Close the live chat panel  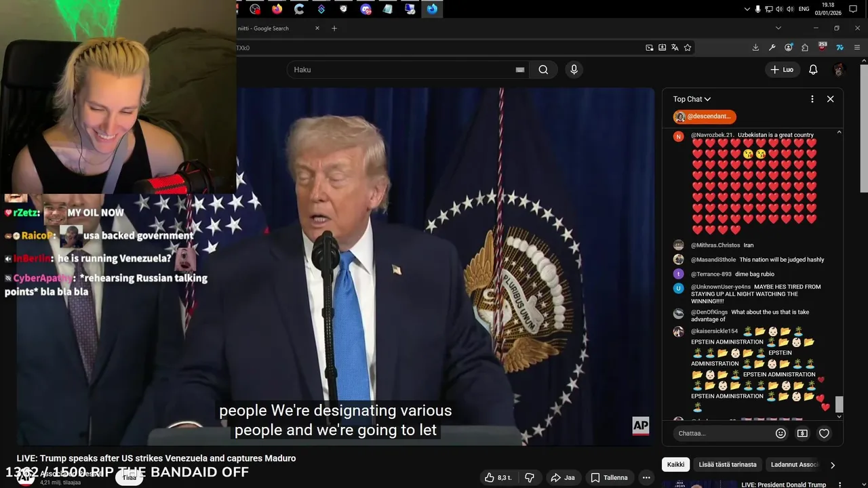[830, 99]
